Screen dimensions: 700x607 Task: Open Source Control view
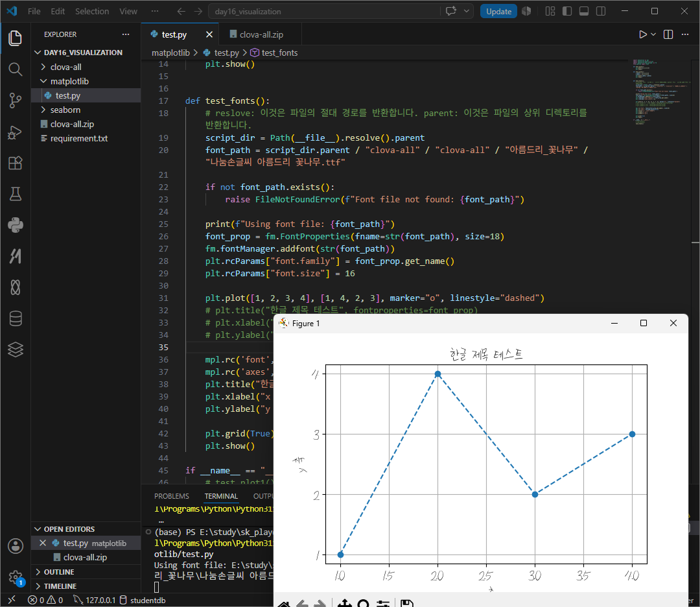[15, 101]
